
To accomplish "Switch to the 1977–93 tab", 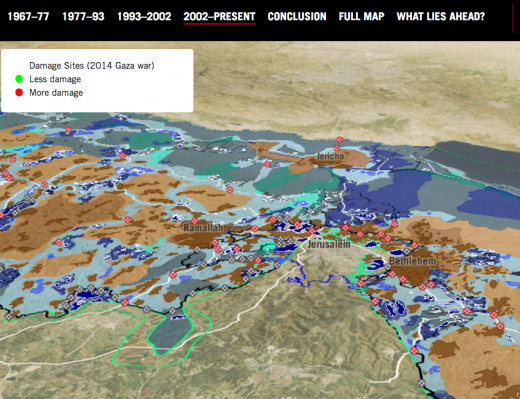I will 83,16.
